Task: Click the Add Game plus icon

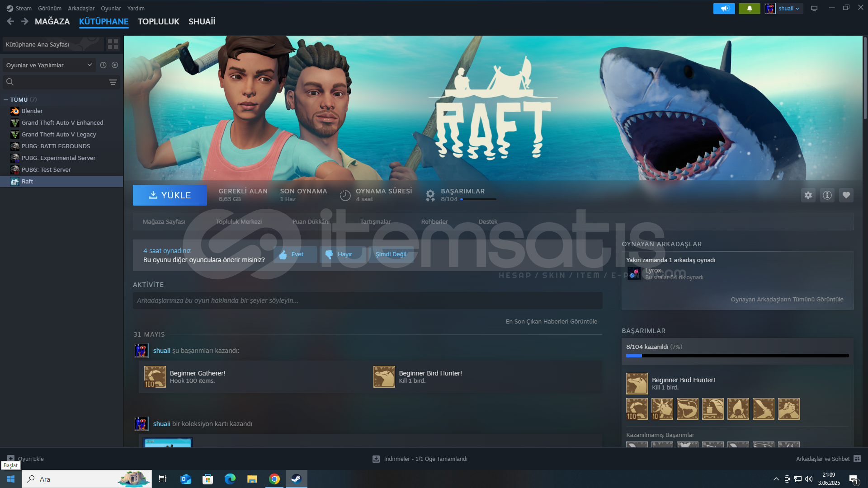Action: coord(11,458)
